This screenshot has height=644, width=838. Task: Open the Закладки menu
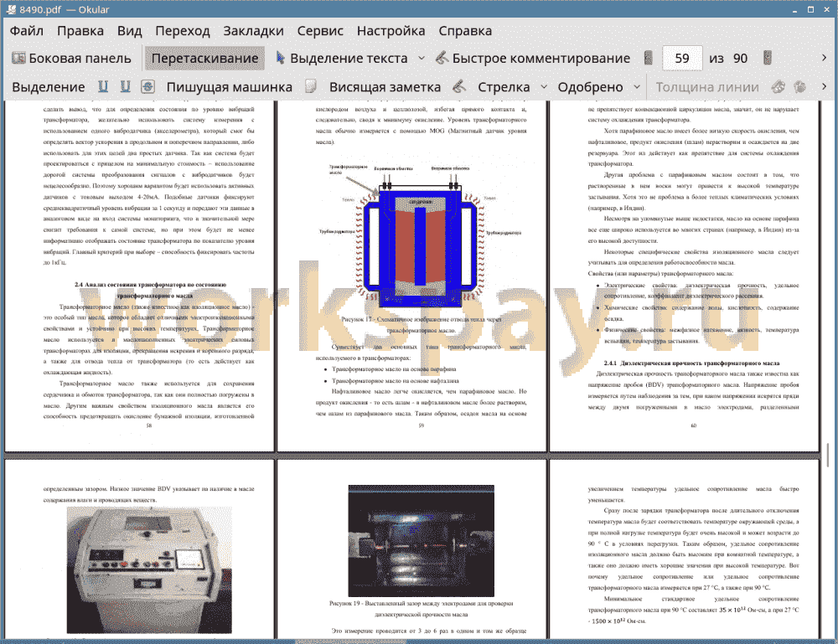pos(253,31)
